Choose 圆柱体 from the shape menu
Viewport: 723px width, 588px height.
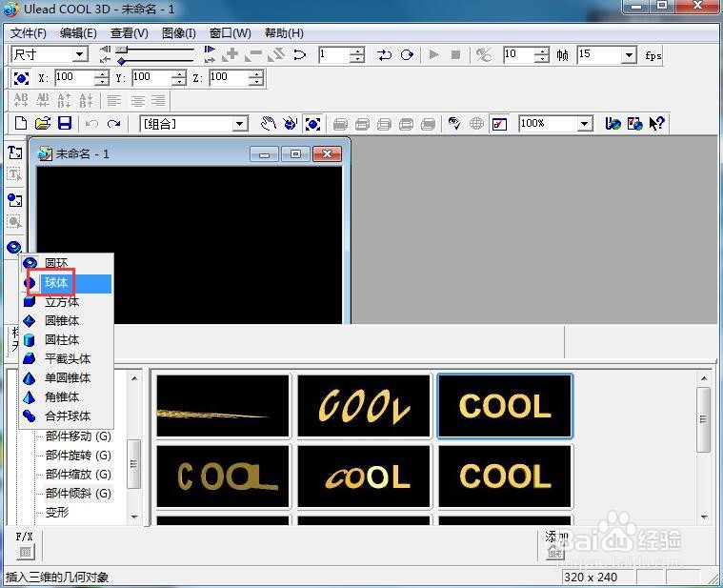click(x=67, y=340)
